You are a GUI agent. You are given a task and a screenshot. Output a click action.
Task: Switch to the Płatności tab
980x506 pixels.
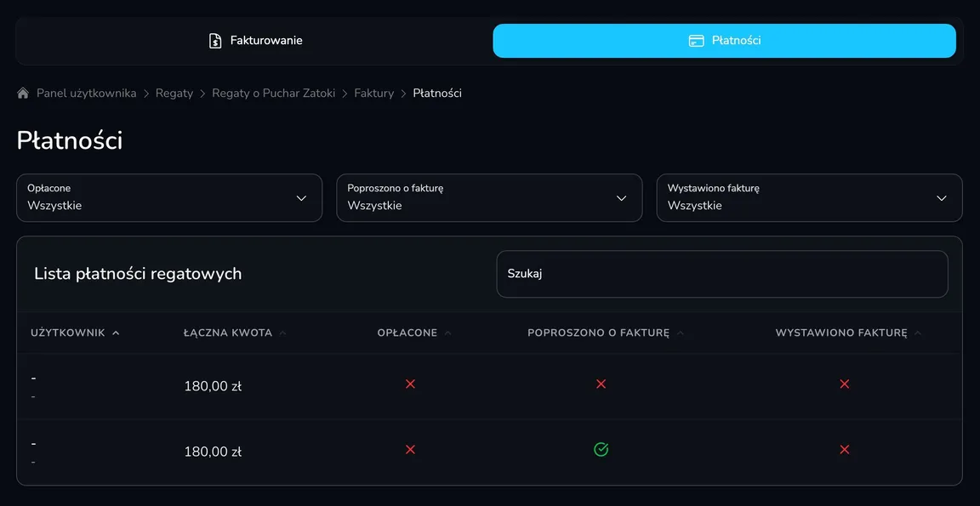click(x=725, y=41)
